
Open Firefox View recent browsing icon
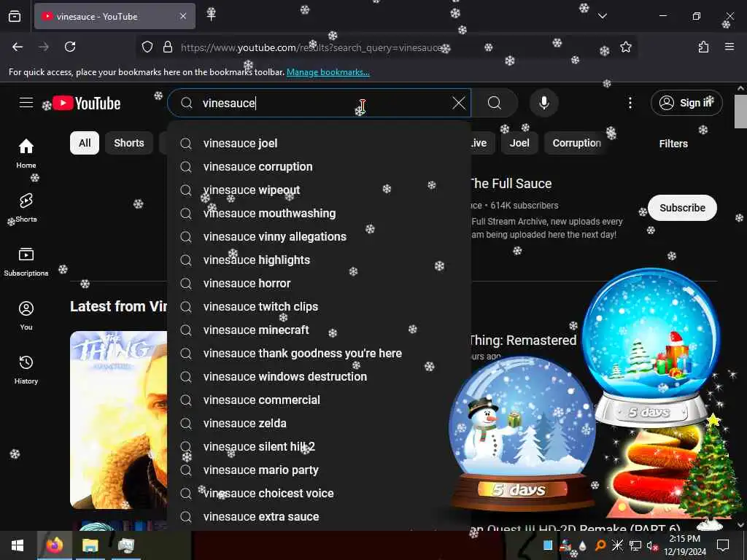click(x=15, y=16)
